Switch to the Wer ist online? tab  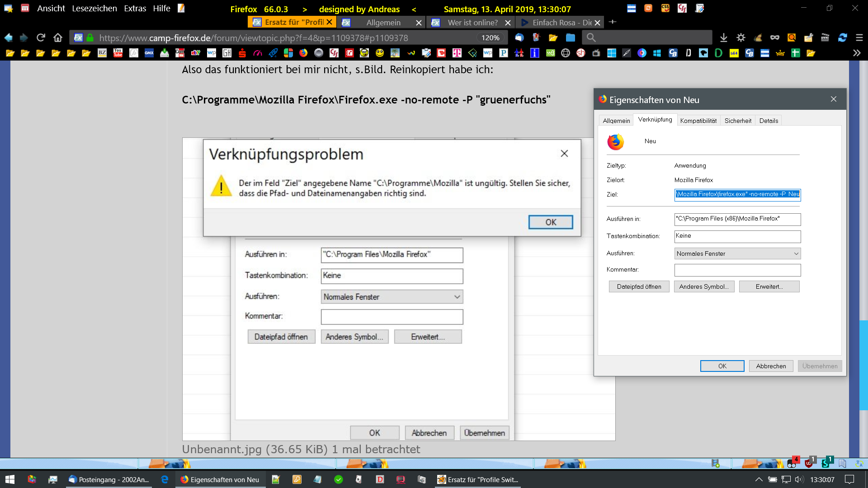(472, 23)
